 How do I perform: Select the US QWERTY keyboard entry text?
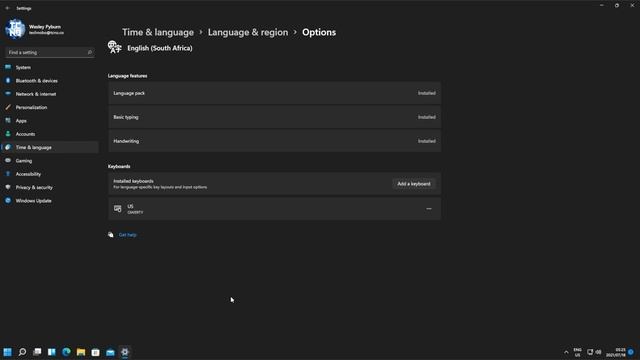pos(135,209)
